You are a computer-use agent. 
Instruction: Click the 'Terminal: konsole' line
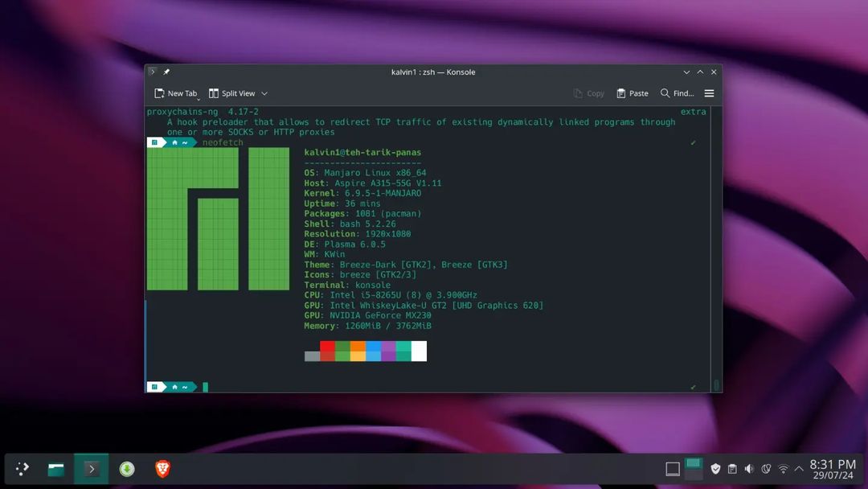pos(347,285)
